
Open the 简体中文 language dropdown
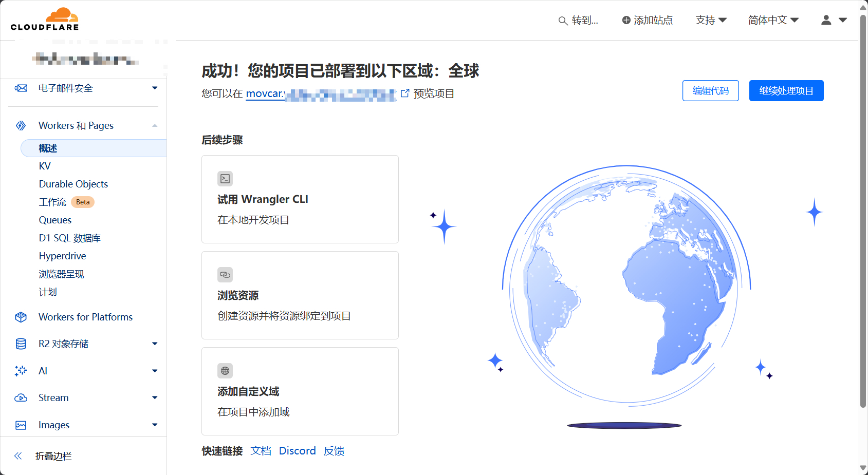(x=773, y=20)
